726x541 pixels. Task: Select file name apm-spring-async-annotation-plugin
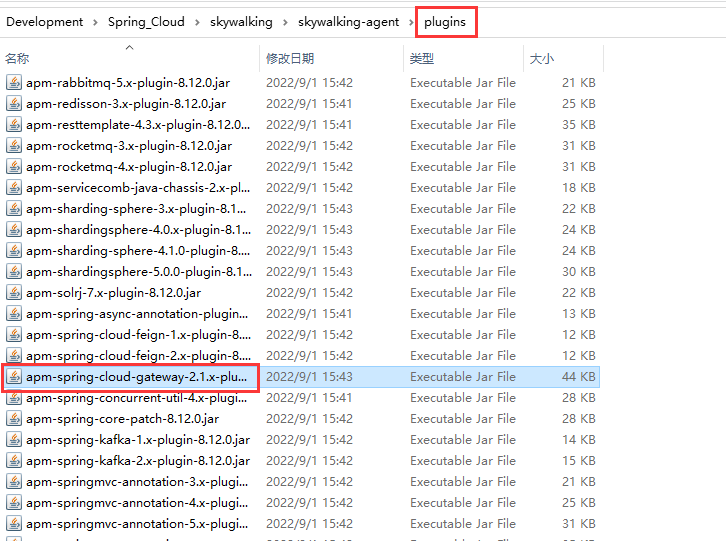point(137,314)
